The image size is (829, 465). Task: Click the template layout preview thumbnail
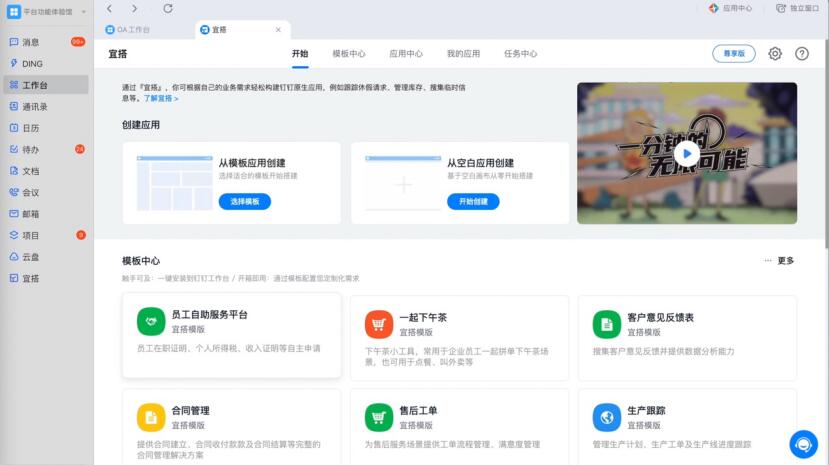174,183
